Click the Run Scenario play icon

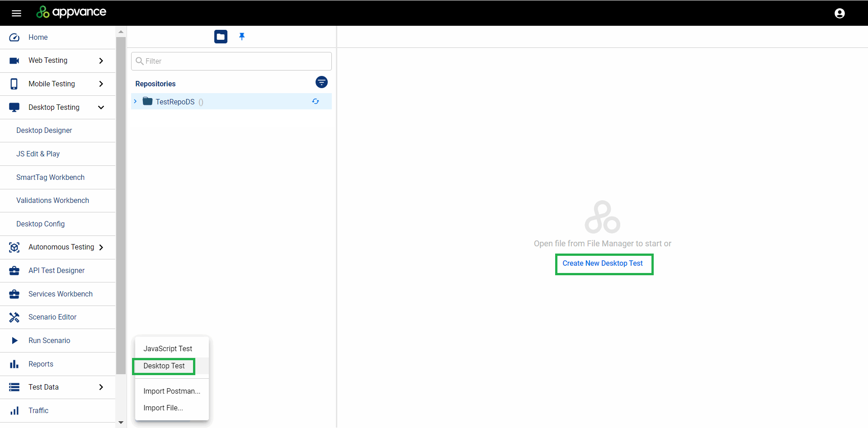tap(14, 341)
